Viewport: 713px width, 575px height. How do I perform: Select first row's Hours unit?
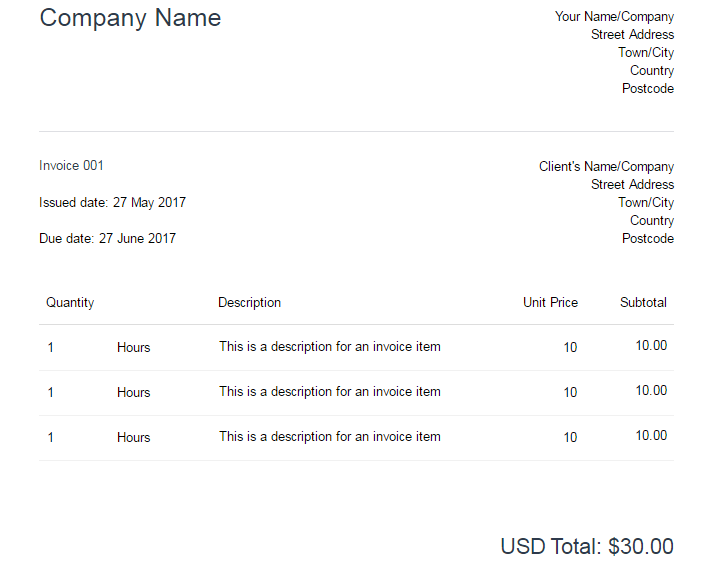(134, 347)
